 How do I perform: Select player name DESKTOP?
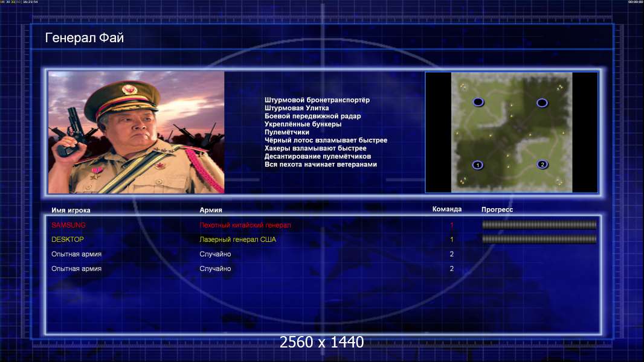(67, 240)
